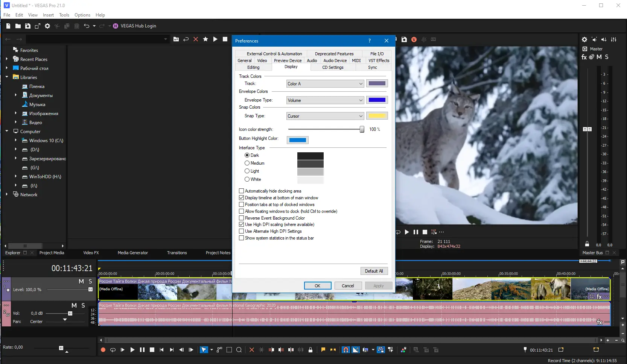This screenshot has height=364, width=627.
Task: Collapse the Libraries tree node
Action: [7, 77]
